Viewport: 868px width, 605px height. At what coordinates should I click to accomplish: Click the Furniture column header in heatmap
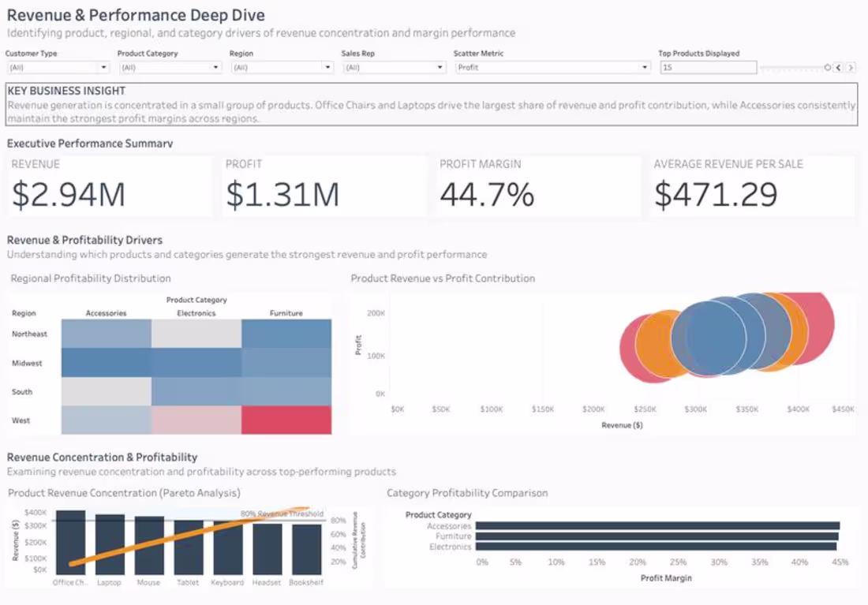286,313
